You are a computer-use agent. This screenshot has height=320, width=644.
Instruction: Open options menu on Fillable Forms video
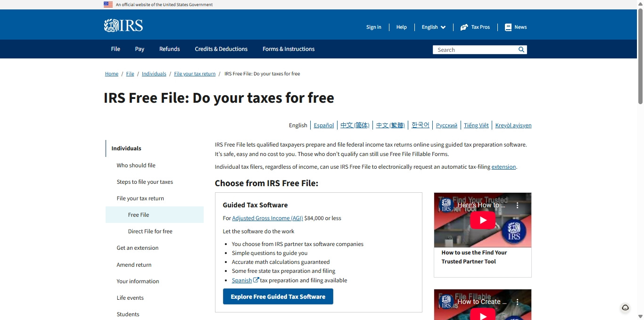(x=517, y=302)
